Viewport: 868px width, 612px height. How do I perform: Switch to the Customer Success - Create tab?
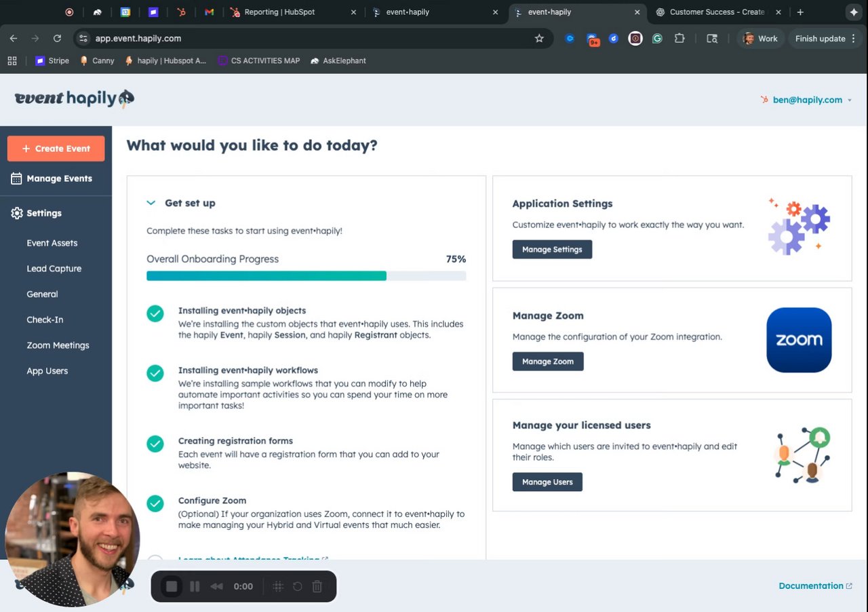tap(719, 12)
